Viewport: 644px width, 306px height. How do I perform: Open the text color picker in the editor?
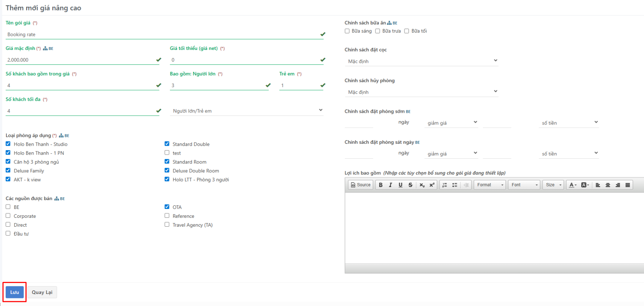pyautogui.click(x=573, y=185)
